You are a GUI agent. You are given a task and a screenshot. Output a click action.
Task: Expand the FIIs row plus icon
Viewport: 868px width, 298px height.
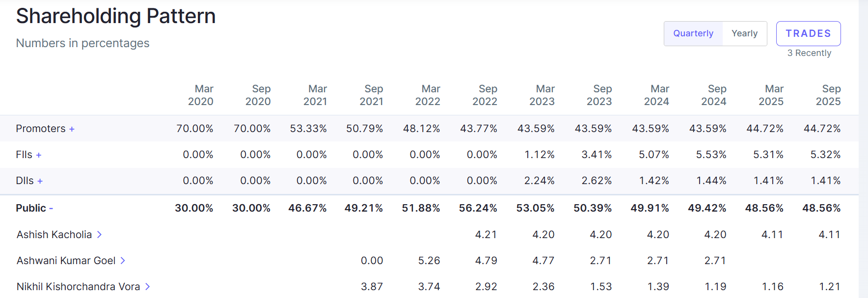pyautogui.click(x=39, y=155)
